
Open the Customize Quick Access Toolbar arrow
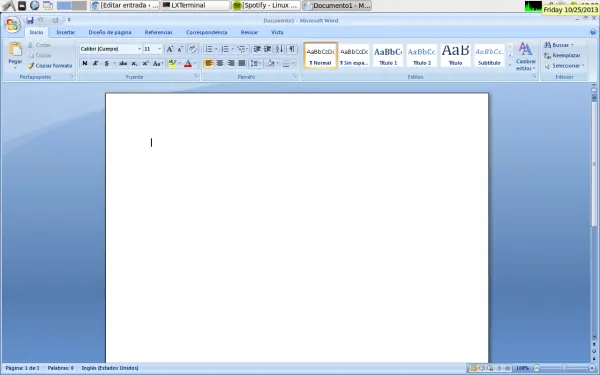coord(69,20)
